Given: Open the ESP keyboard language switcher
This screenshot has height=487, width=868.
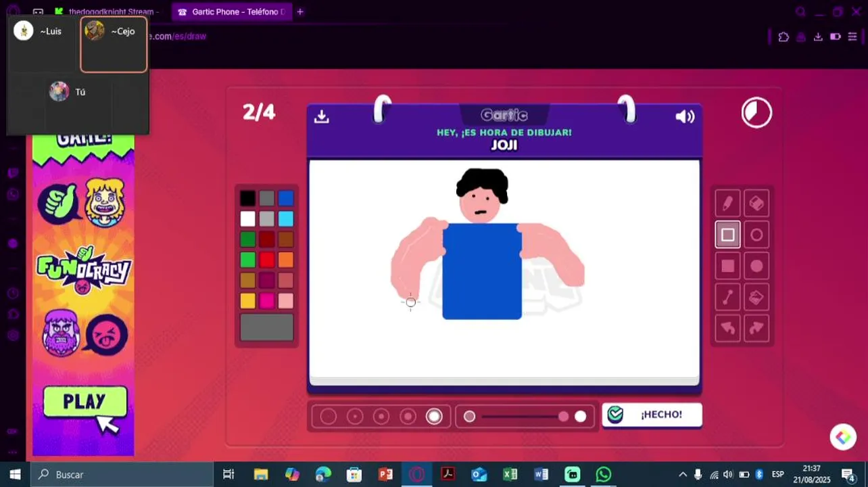Looking at the screenshot, I should point(778,474).
